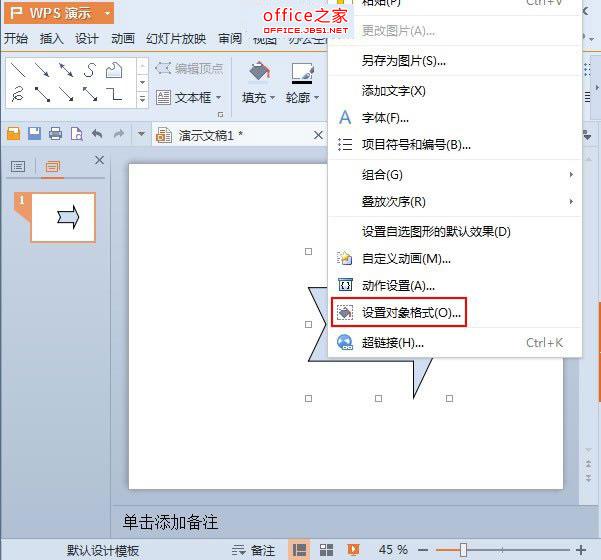This screenshot has height=560, width=601.
Task: Click the zoom in plus icon
Action: click(x=583, y=550)
